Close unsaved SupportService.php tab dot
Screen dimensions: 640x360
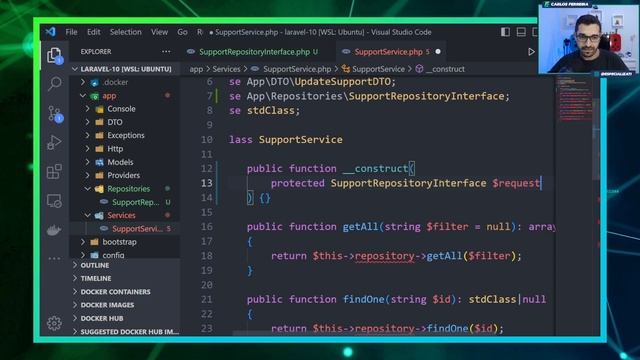click(438, 52)
